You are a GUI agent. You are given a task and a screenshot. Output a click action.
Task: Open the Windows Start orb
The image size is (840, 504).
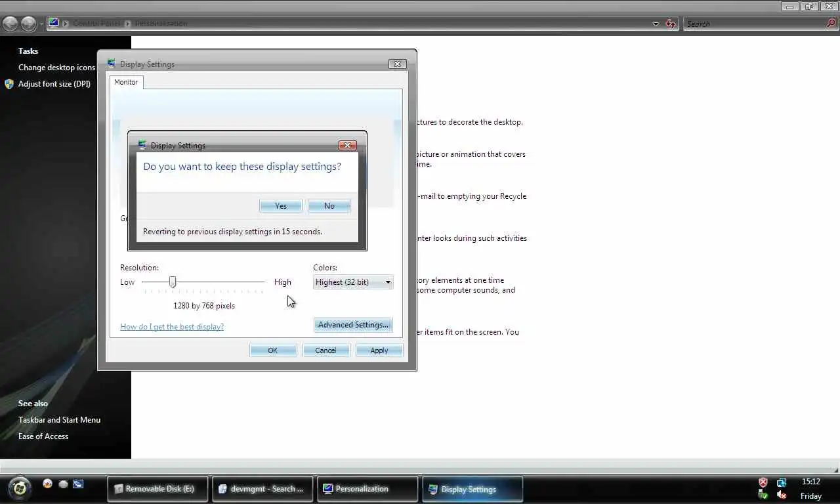tap(20, 488)
